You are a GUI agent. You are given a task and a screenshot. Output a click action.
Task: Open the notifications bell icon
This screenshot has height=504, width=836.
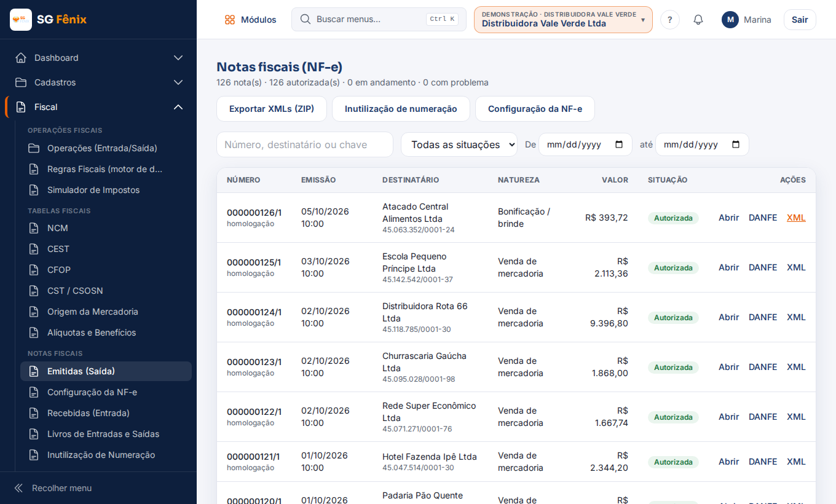tap(698, 20)
